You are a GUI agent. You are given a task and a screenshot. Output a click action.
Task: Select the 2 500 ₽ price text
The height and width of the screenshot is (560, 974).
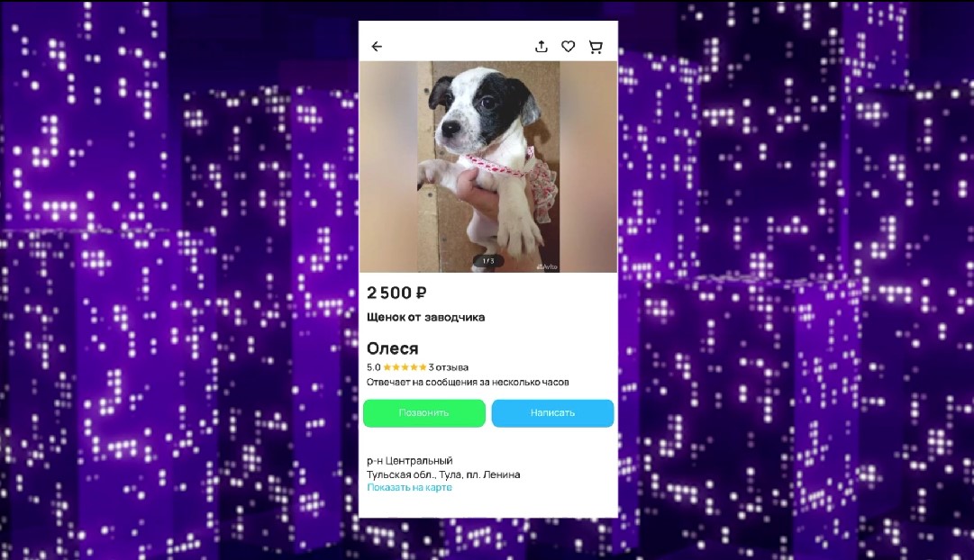tap(396, 293)
